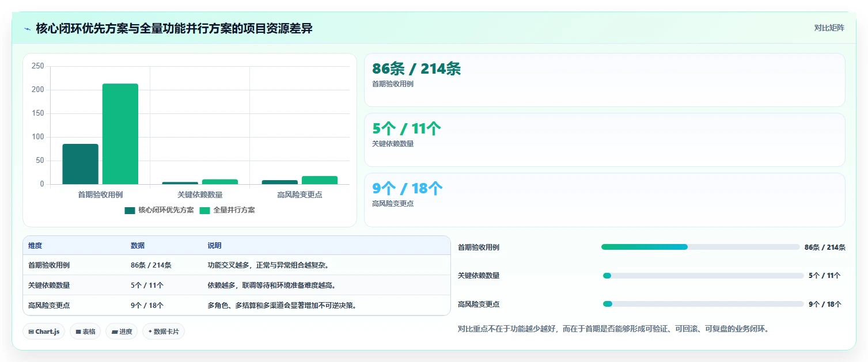Click the footnote starting 对比重点不在于功能越少越好

pyautogui.click(x=613, y=329)
